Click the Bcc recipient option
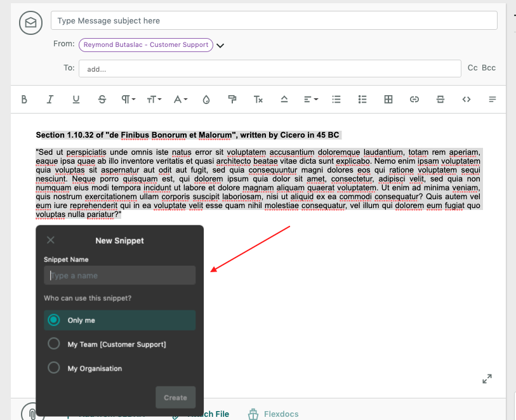The width and height of the screenshot is (516, 420). 489,68
